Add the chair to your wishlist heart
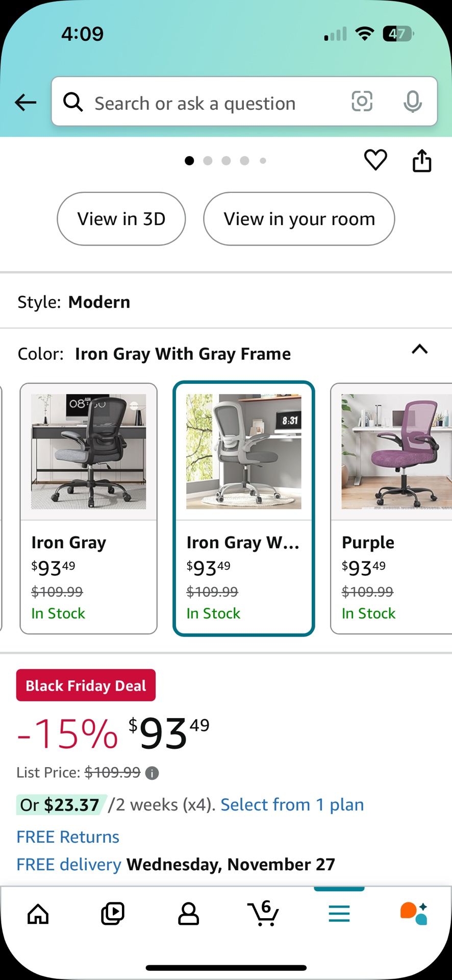The image size is (452, 980). (375, 160)
